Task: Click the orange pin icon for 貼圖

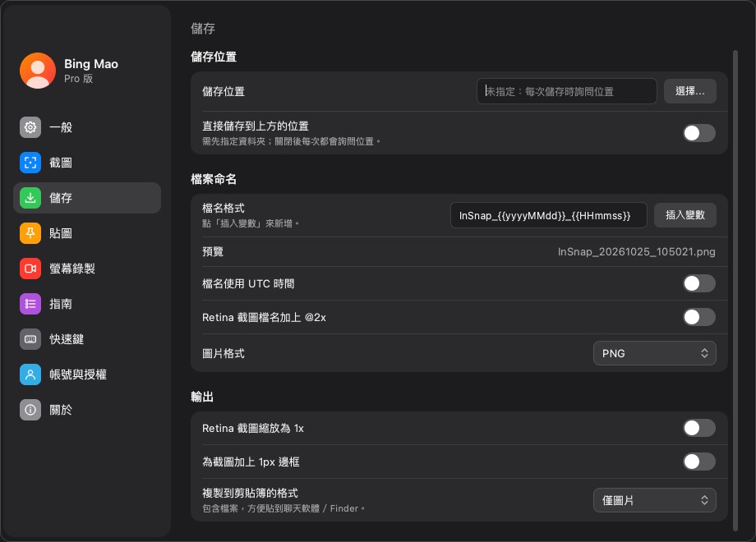Action: [30, 233]
